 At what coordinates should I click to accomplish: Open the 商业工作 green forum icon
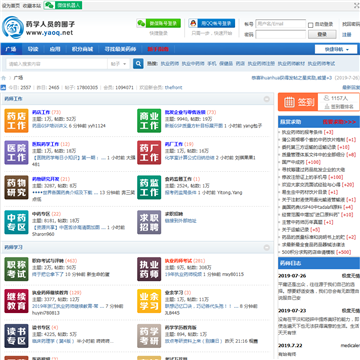[149, 121]
